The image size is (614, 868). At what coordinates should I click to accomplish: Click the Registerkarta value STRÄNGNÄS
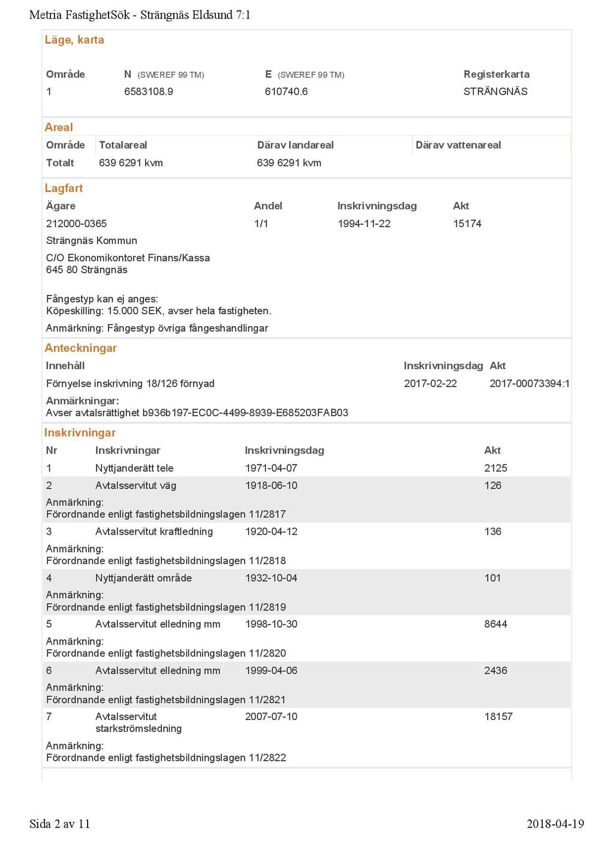pos(495,92)
